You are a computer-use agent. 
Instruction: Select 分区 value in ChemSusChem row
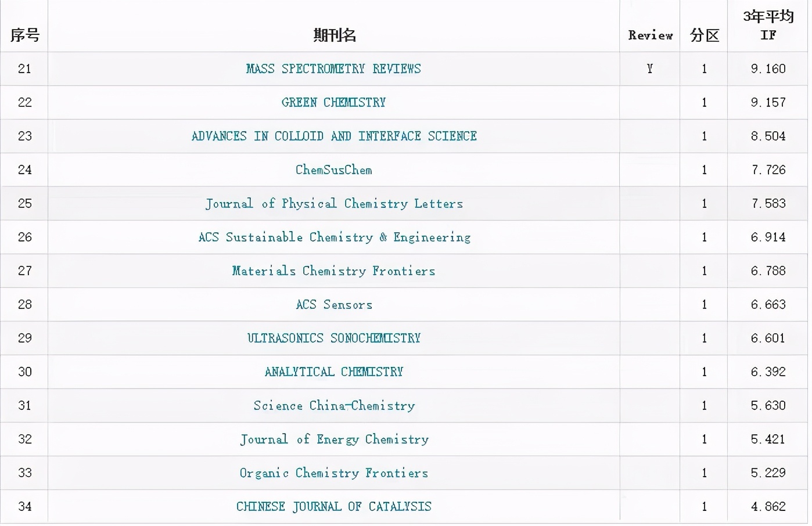(x=704, y=170)
